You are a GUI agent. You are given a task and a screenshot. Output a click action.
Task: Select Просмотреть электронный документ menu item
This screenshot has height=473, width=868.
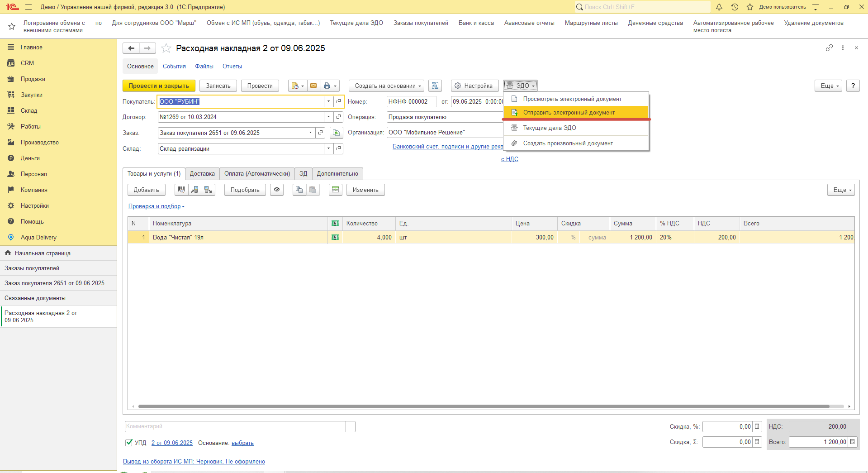[576, 99]
